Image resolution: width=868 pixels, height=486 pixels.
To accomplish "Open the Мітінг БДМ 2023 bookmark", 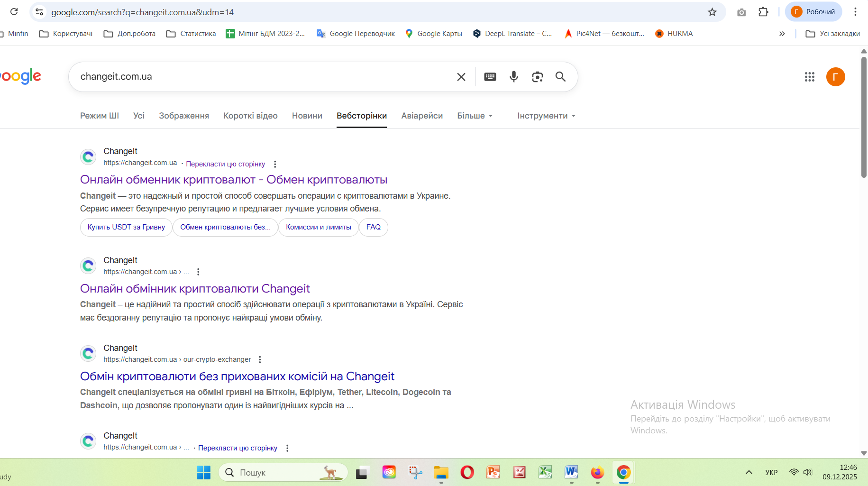I will coord(265,34).
